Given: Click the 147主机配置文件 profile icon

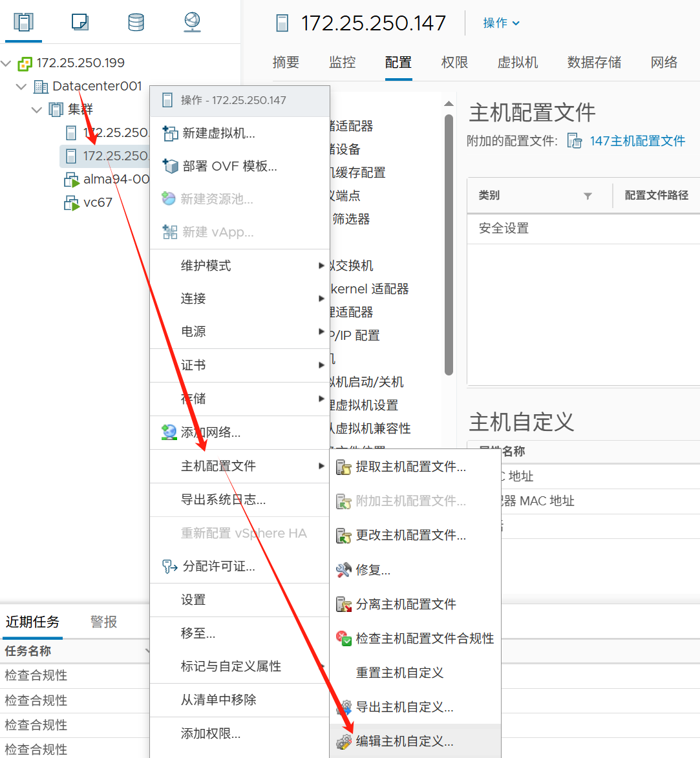Looking at the screenshot, I should tap(575, 141).
